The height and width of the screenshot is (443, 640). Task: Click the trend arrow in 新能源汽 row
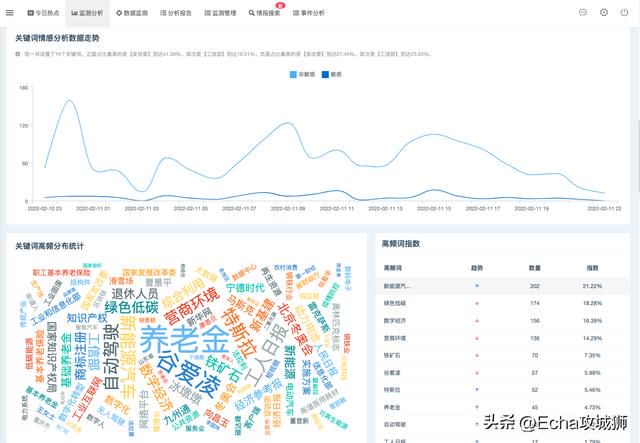point(477,286)
